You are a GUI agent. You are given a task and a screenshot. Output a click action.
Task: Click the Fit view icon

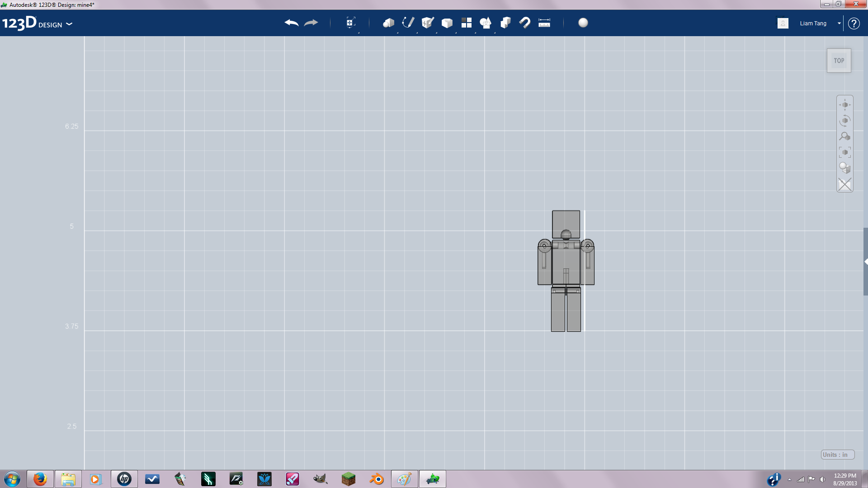click(x=845, y=152)
